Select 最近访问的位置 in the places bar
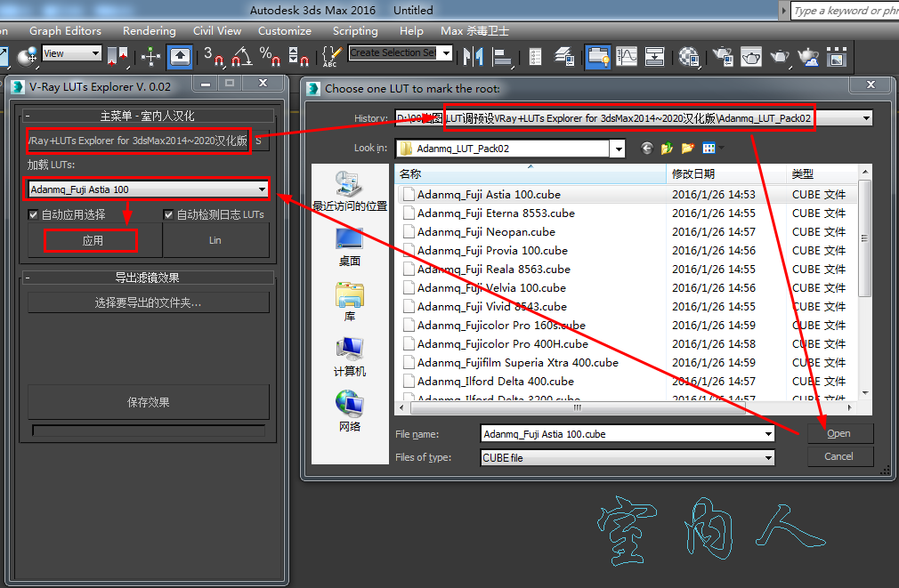The image size is (899, 588). (x=350, y=192)
